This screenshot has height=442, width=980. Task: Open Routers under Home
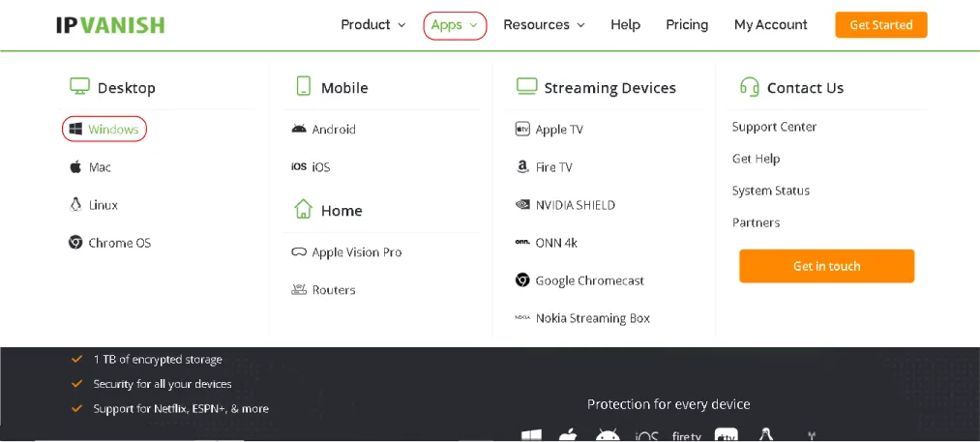coord(334,289)
